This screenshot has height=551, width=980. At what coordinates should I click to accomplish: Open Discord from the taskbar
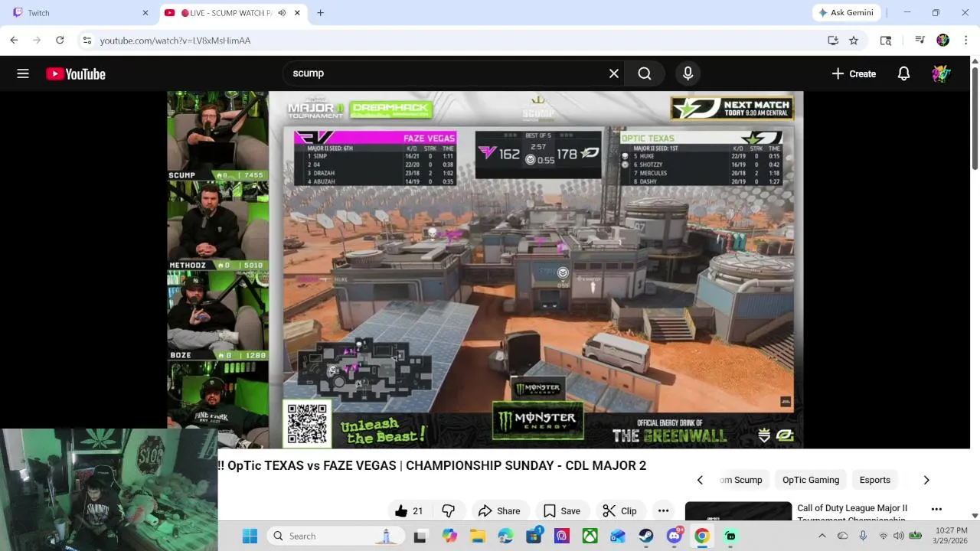[x=675, y=536]
